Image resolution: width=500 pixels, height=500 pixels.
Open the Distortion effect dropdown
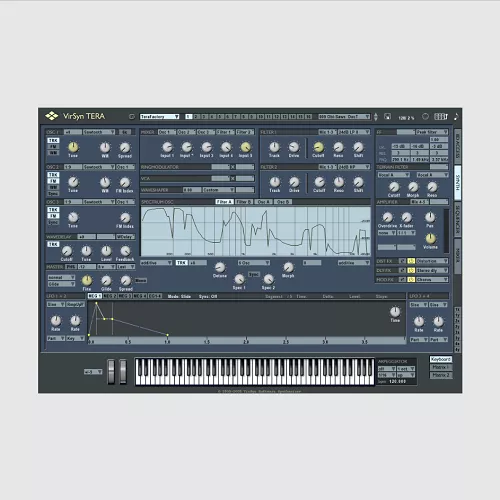[432, 261]
